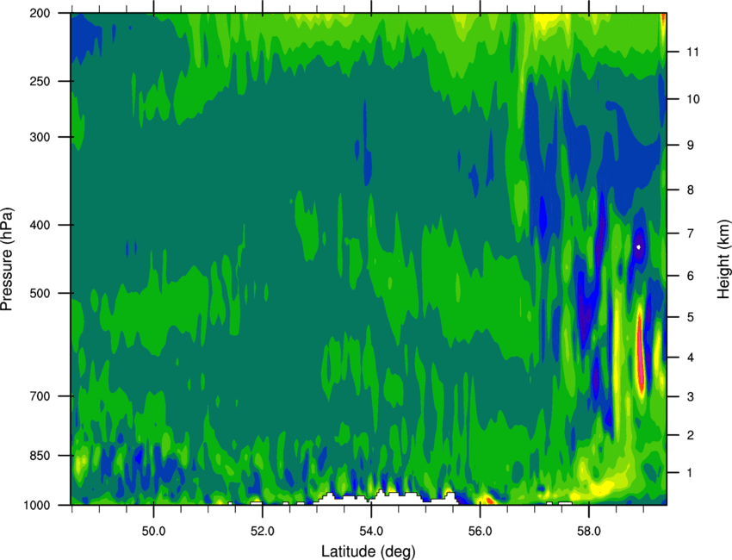The height and width of the screenshot is (560, 732).
Task: Pick the 3 km height label
Action: pyautogui.click(x=691, y=396)
